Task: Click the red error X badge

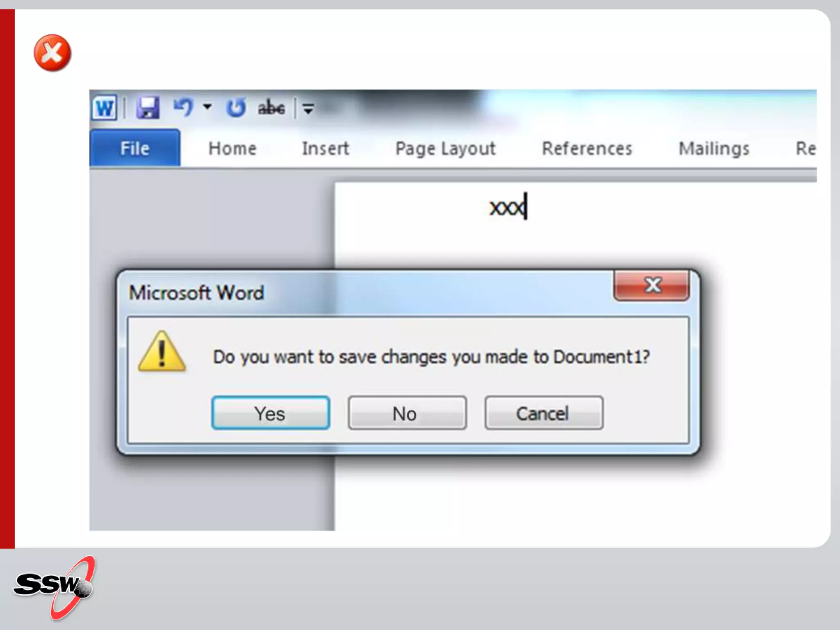Action: point(52,53)
